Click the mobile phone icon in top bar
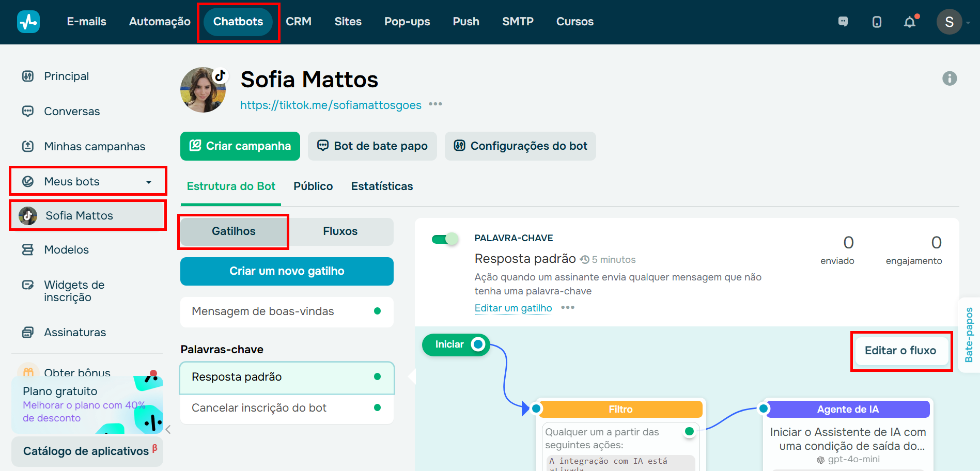 coord(877,22)
